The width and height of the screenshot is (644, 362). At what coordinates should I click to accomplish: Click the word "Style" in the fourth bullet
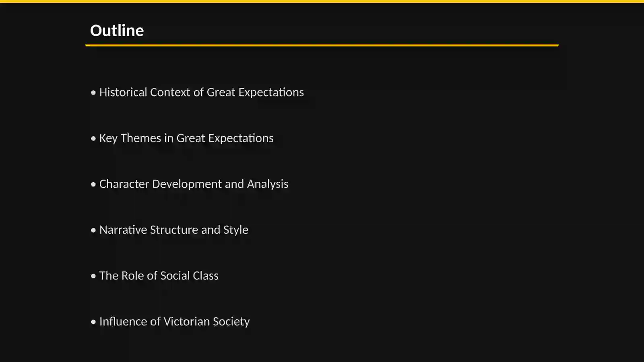pos(236,230)
